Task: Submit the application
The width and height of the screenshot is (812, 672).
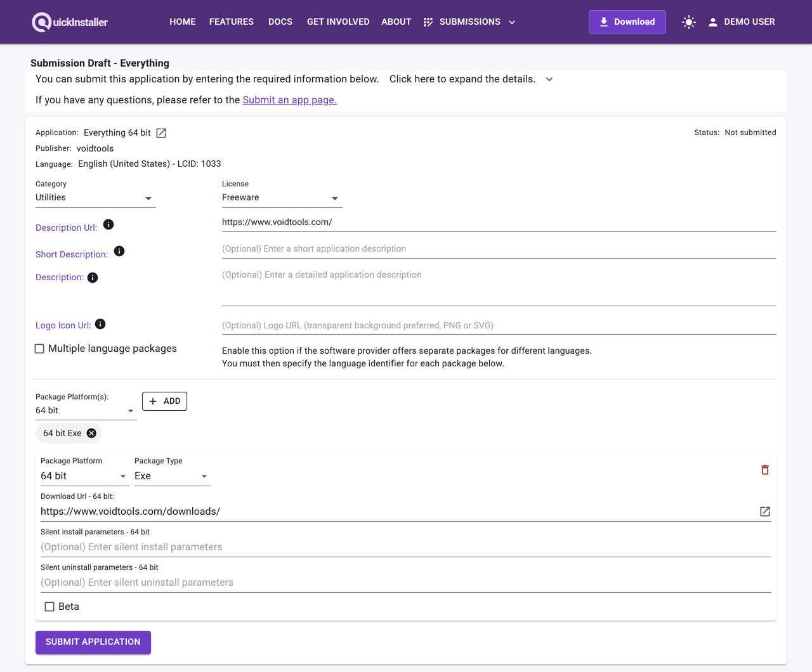Action: [93, 642]
